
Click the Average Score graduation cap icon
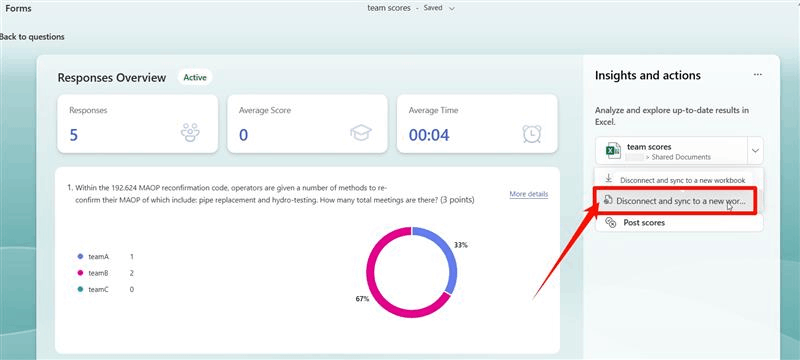tap(361, 133)
